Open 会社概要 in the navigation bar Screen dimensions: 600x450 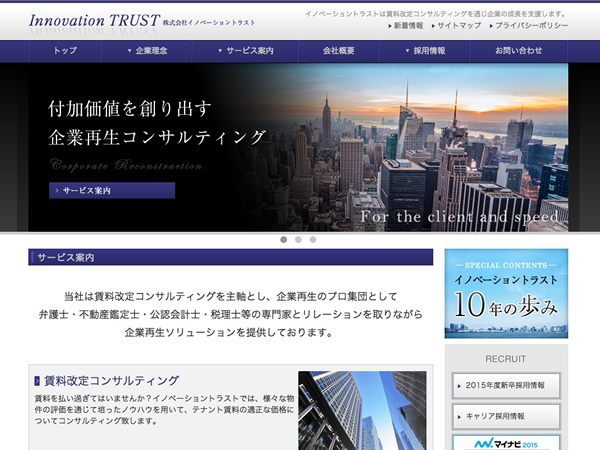pos(339,51)
